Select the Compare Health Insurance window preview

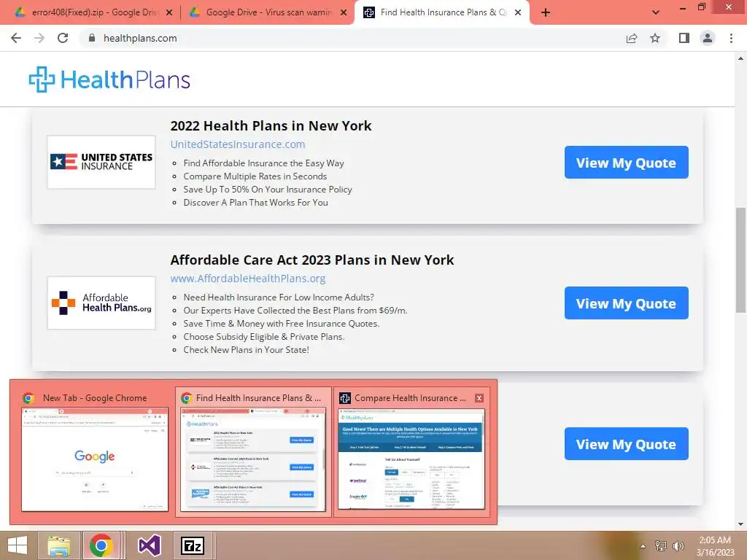pos(411,454)
